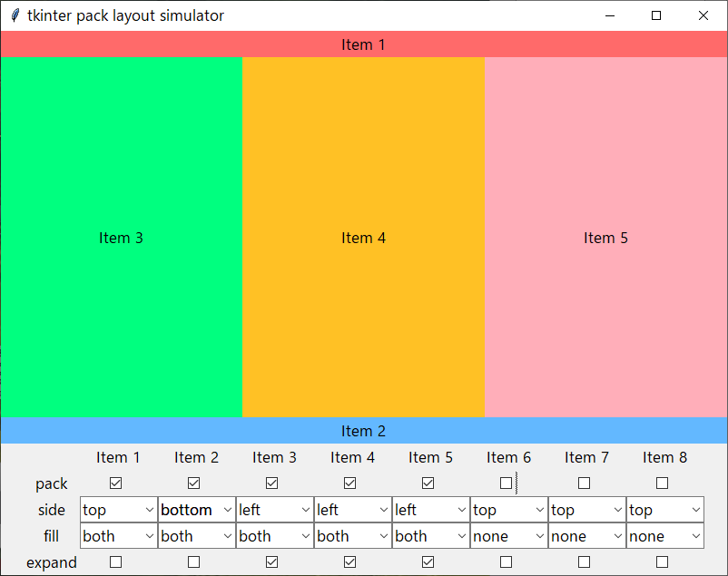Open the fill dropdown for Item 5

[431, 536]
